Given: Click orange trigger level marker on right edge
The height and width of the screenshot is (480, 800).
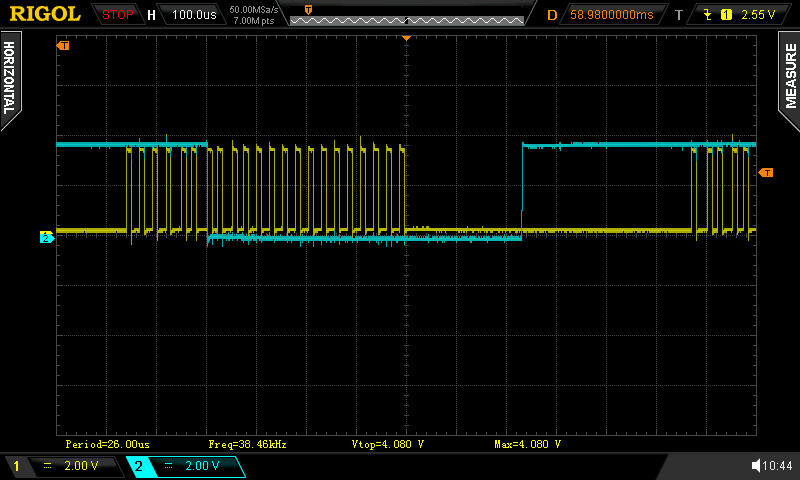Looking at the screenshot, I should pyautogui.click(x=766, y=173).
